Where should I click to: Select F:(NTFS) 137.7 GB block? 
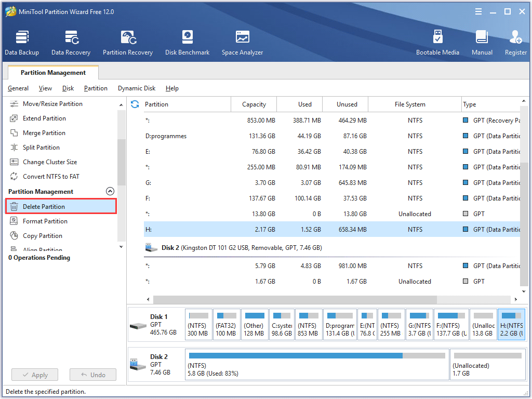tap(451, 325)
